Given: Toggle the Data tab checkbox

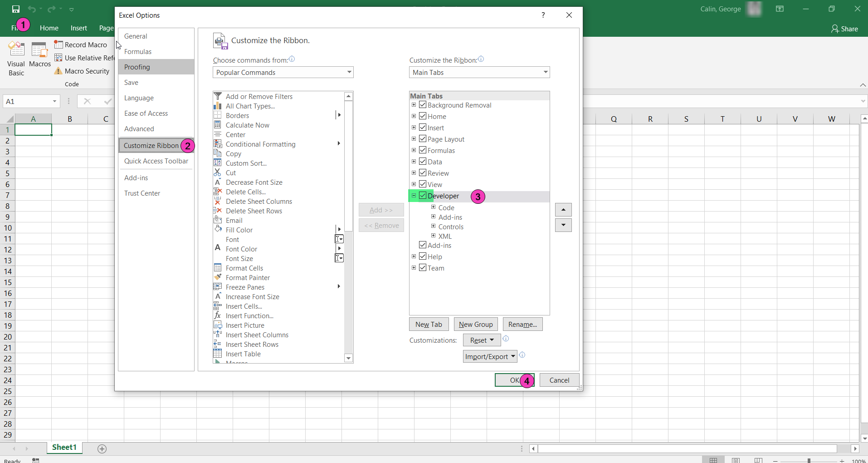Looking at the screenshot, I should point(423,162).
